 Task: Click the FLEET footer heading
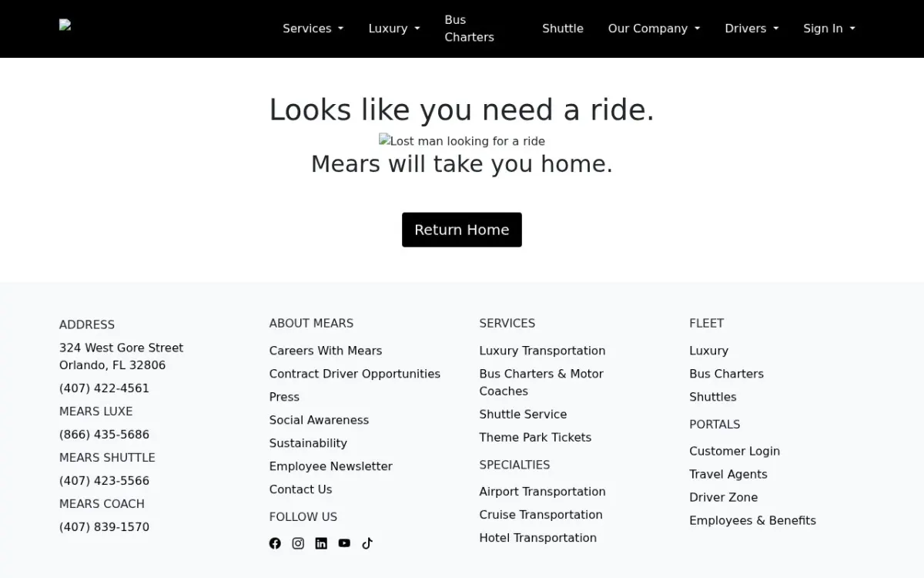pyautogui.click(x=706, y=324)
